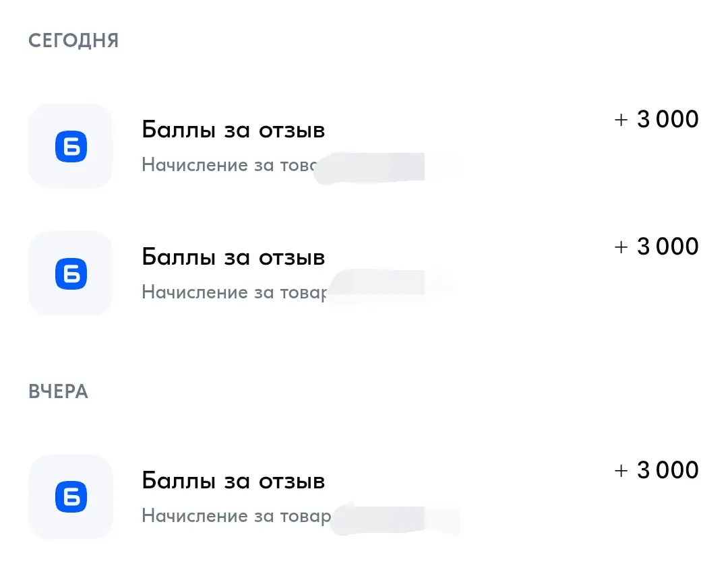Select the СЕГОДНЯ section header
Viewport: 728px width, 584px height.
coord(73,41)
